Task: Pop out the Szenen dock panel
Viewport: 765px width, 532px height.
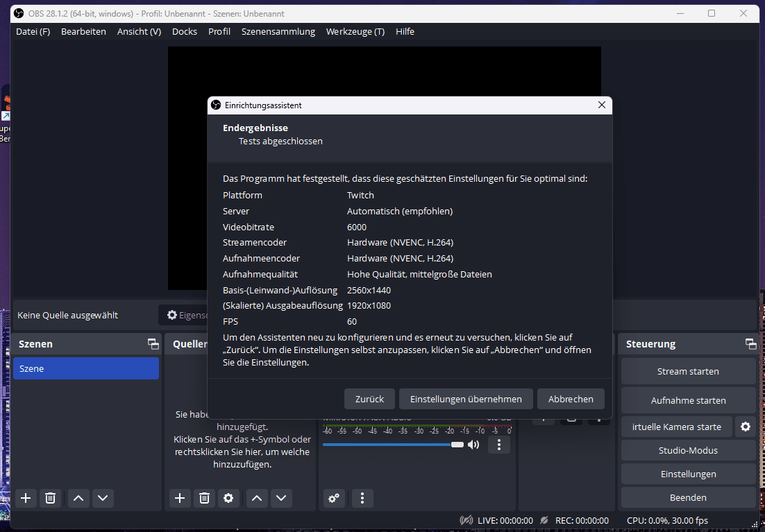Action: [153, 344]
